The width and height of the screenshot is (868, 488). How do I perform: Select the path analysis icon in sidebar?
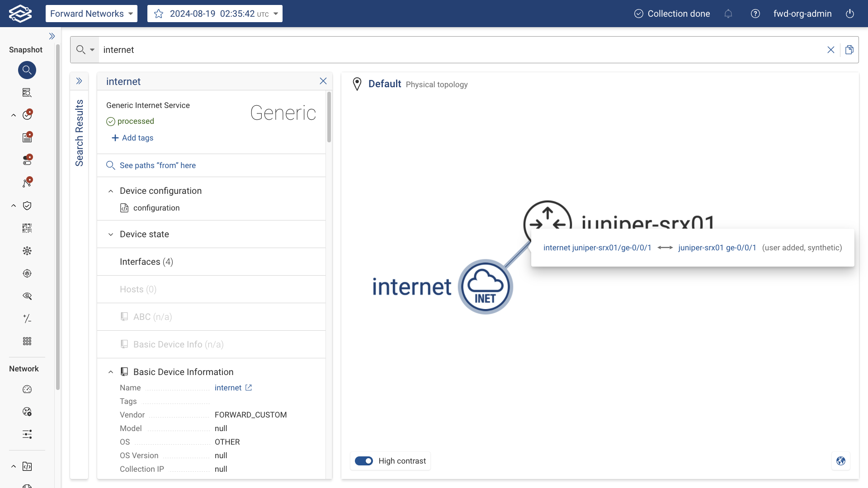pyautogui.click(x=27, y=182)
